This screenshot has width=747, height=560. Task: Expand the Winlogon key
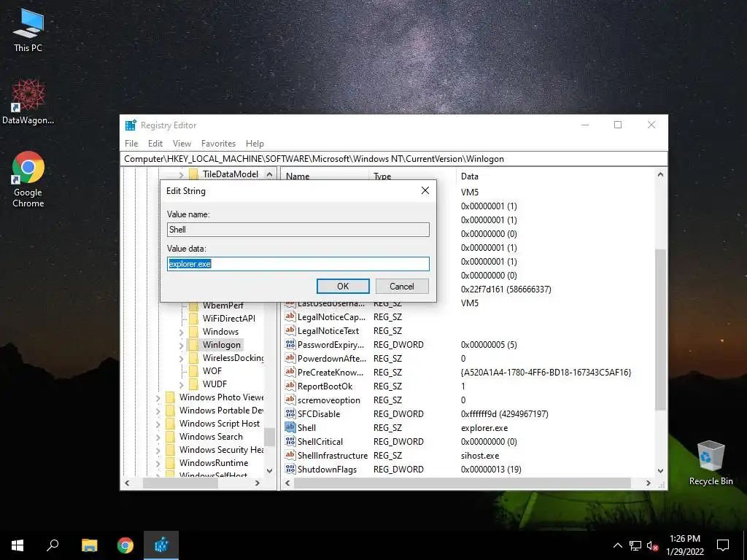point(181,345)
